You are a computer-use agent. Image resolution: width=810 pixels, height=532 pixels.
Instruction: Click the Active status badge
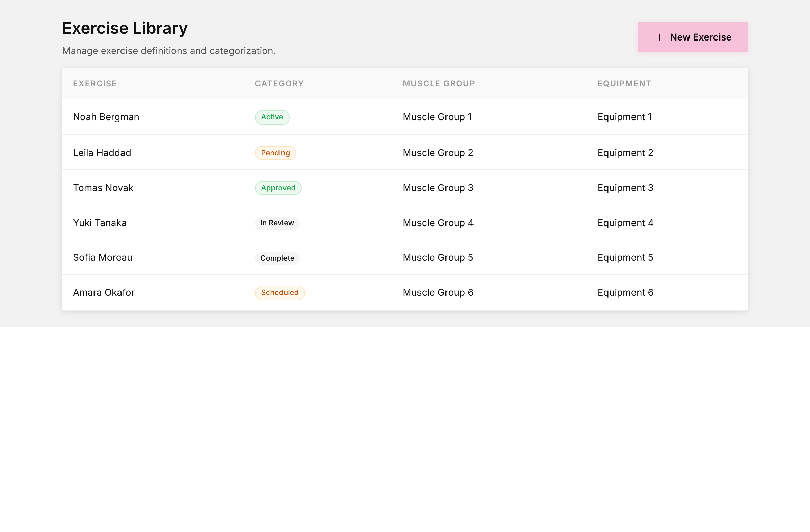point(272,117)
